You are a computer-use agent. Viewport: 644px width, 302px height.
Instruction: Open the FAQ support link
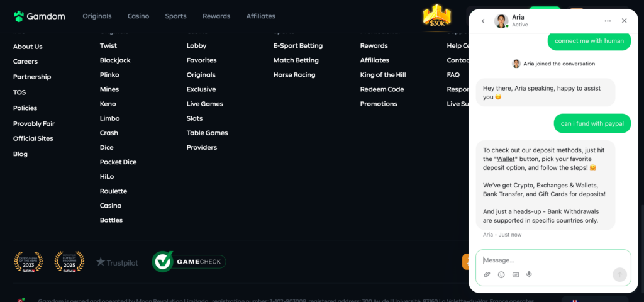[453, 75]
